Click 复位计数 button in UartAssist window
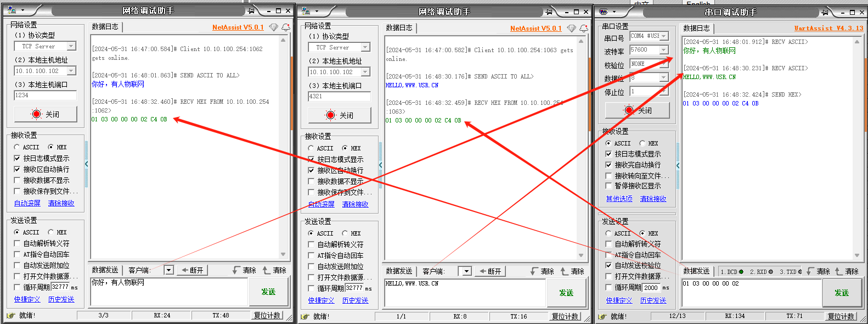The width and height of the screenshot is (868, 324). tap(841, 316)
